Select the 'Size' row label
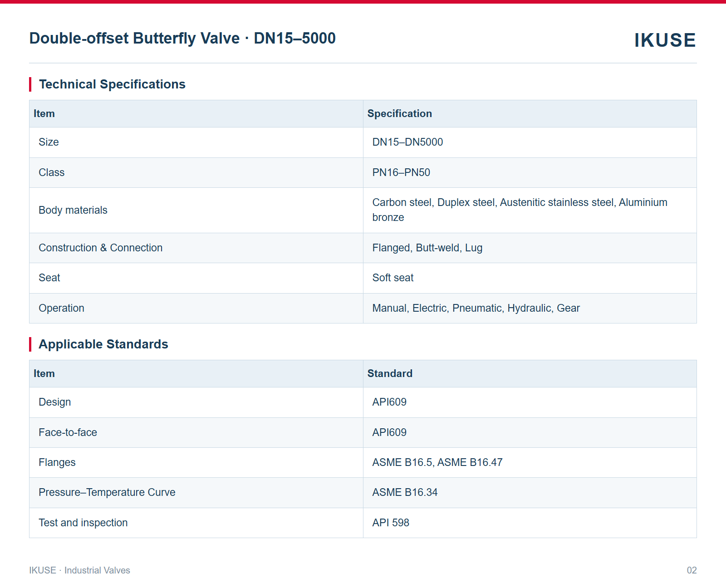 pyautogui.click(x=49, y=142)
